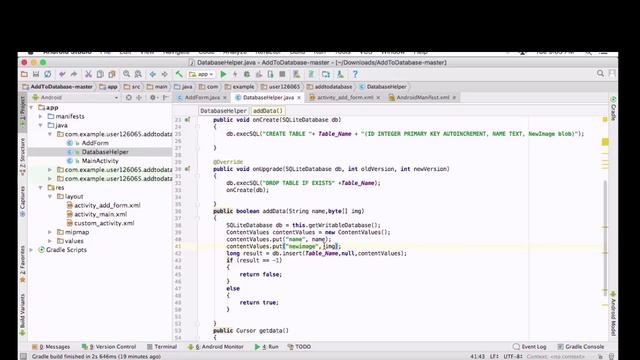Click the addData() breadcrumb in editor
Viewport: 640px width, 360px height.
(x=267, y=111)
